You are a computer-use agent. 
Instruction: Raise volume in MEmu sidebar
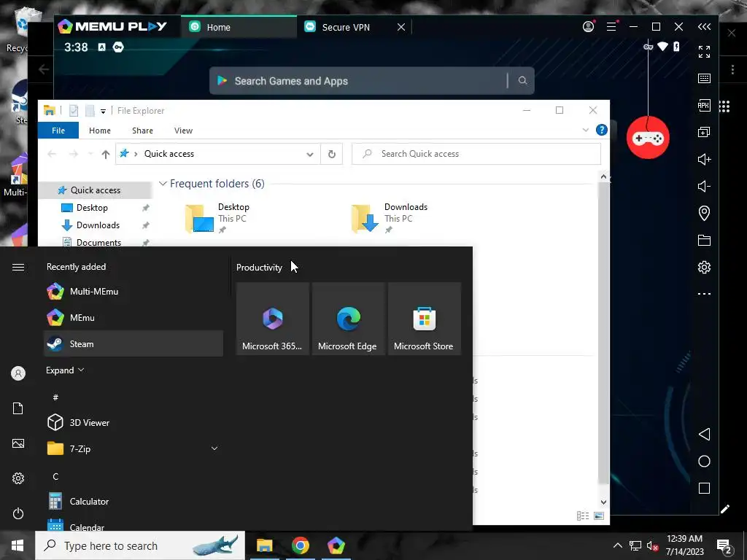(704, 159)
